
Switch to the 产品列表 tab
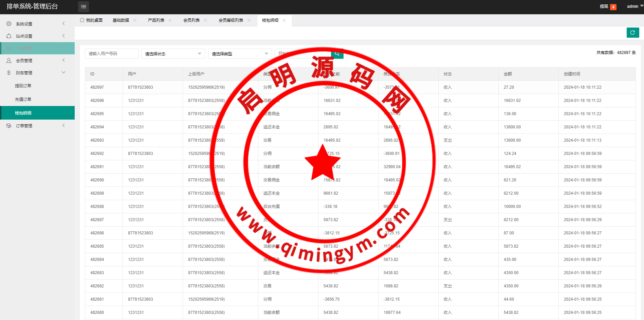pos(156,20)
